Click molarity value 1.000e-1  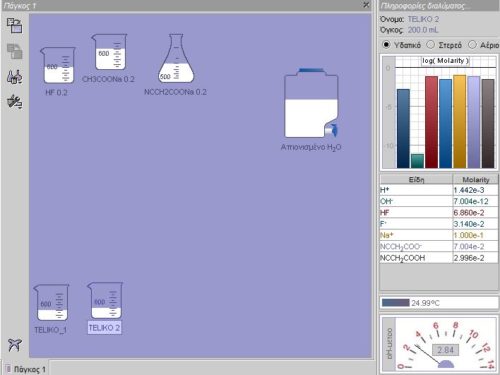click(x=469, y=235)
